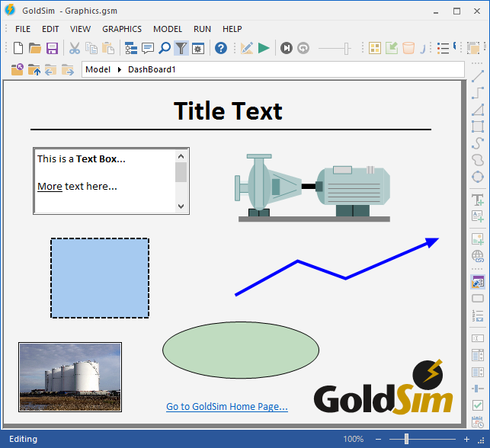Select the Line drawing tool
The height and width of the screenshot is (448, 490).
pyautogui.click(x=478, y=77)
